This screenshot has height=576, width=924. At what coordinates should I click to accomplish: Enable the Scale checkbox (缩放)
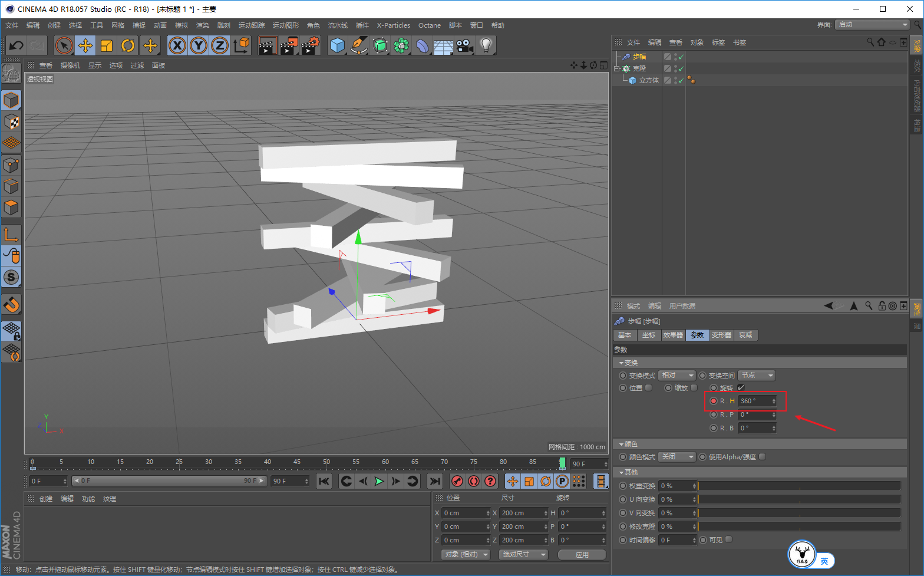click(x=694, y=387)
